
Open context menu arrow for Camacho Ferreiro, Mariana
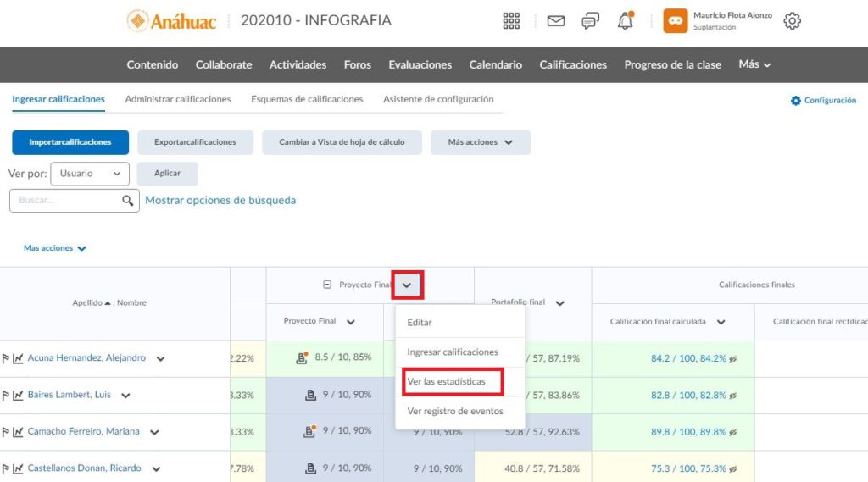(x=154, y=432)
